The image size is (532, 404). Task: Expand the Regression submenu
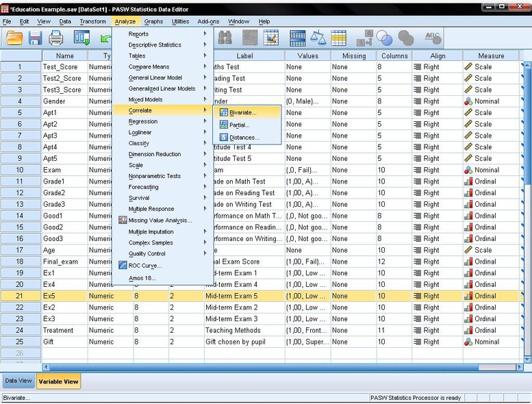tap(164, 121)
